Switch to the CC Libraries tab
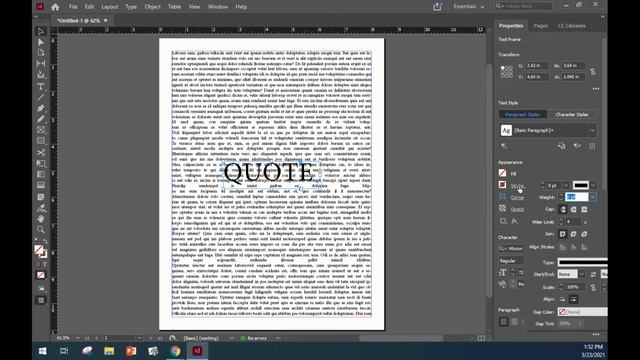The width and height of the screenshot is (640, 360). tap(572, 26)
